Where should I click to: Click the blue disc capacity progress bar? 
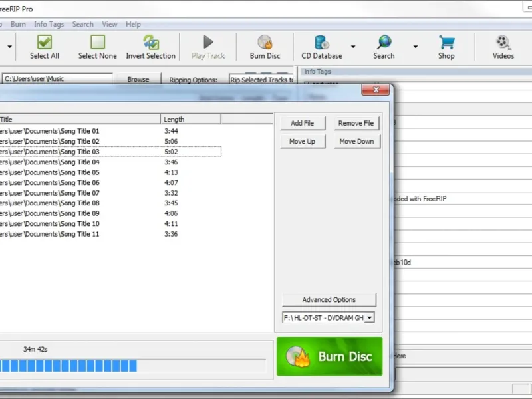pos(133,366)
